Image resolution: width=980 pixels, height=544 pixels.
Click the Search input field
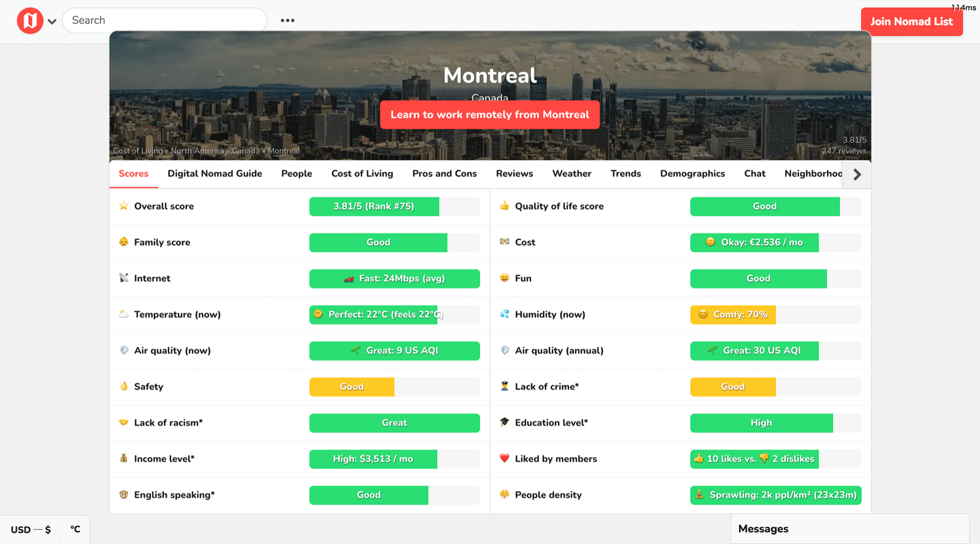(x=164, y=20)
